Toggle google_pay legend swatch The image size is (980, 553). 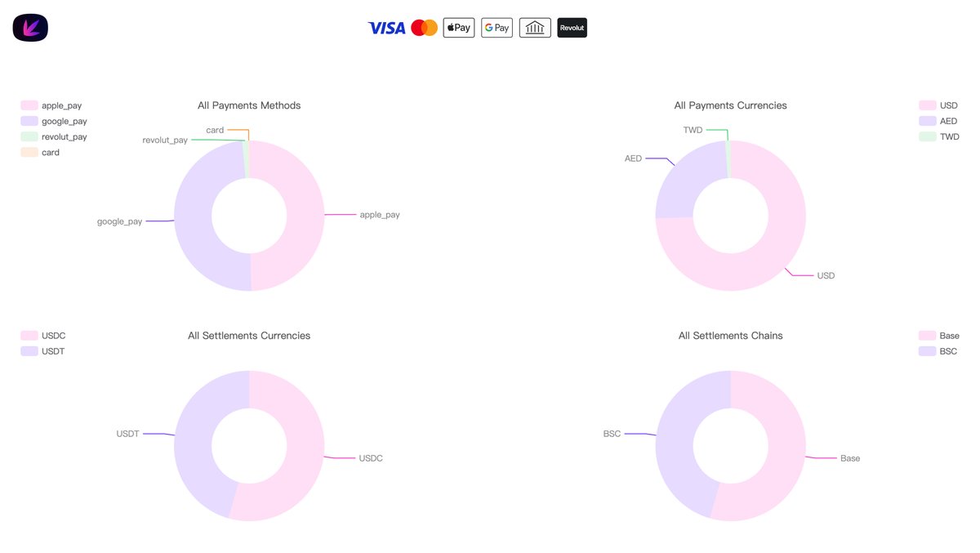click(29, 121)
